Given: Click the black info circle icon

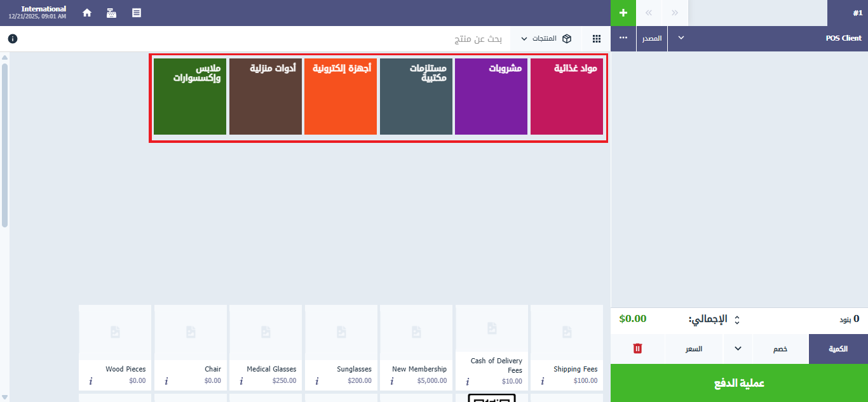Looking at the screenshot, I should 13,39.
